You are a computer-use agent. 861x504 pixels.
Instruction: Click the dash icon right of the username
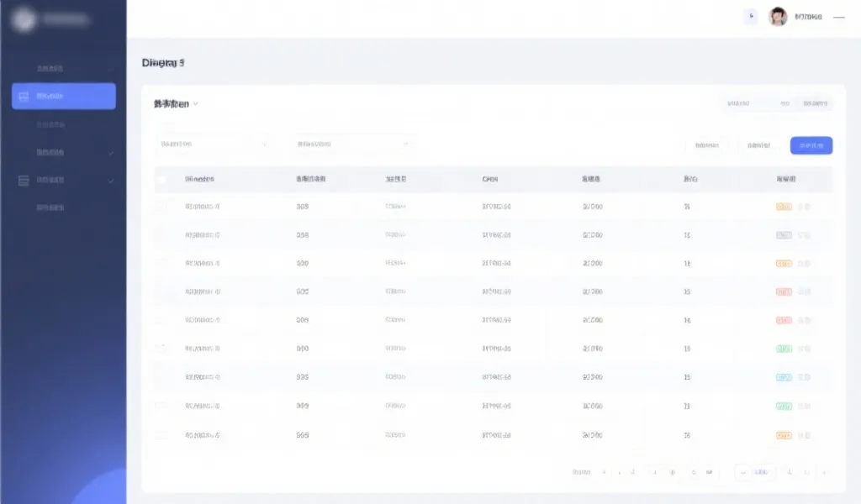838,17
